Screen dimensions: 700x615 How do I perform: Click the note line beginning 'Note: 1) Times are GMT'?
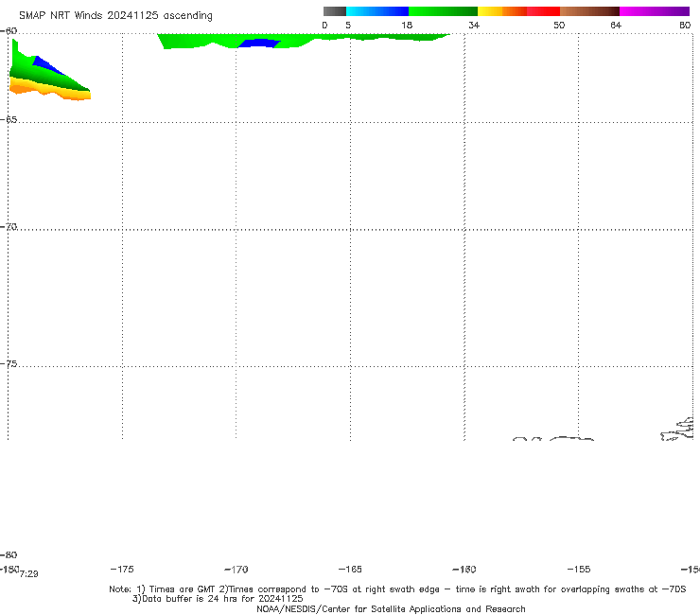(x=397, y=589)
